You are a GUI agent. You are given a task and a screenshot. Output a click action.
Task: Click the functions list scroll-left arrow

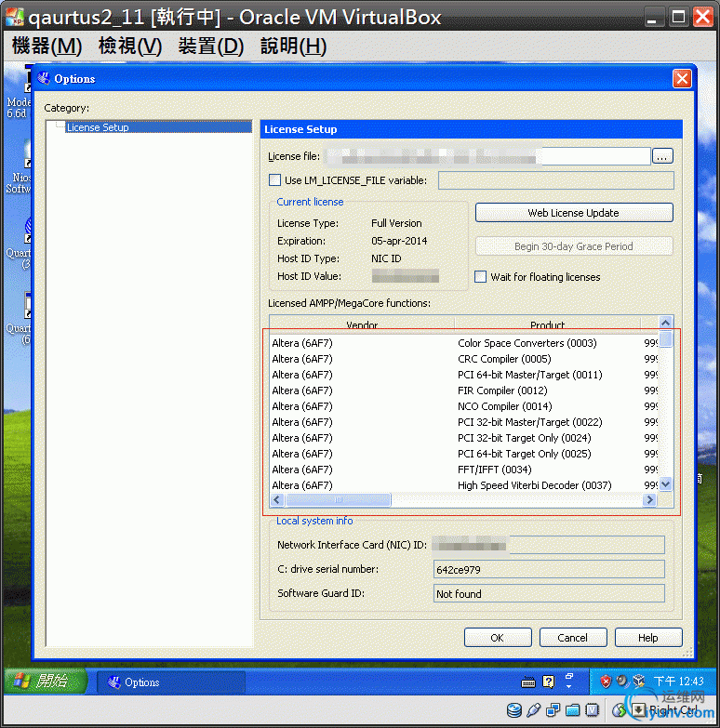(277, 499)
